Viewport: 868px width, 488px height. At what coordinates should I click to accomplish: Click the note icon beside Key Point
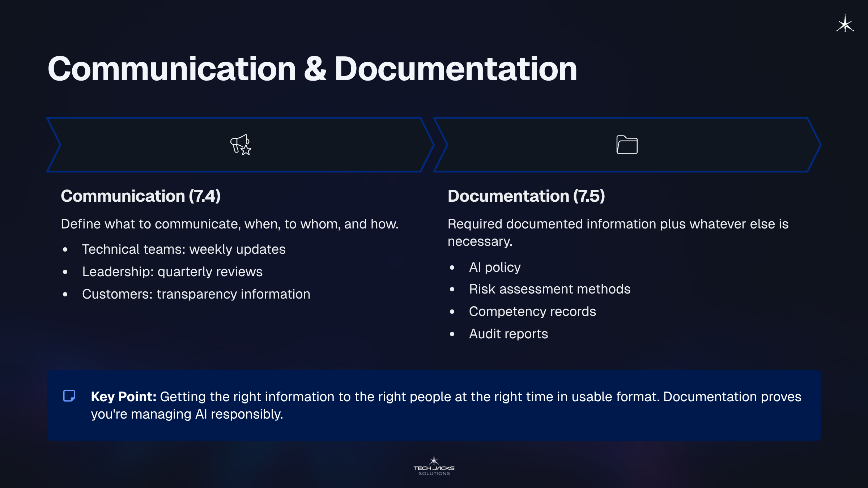point(69,396)
